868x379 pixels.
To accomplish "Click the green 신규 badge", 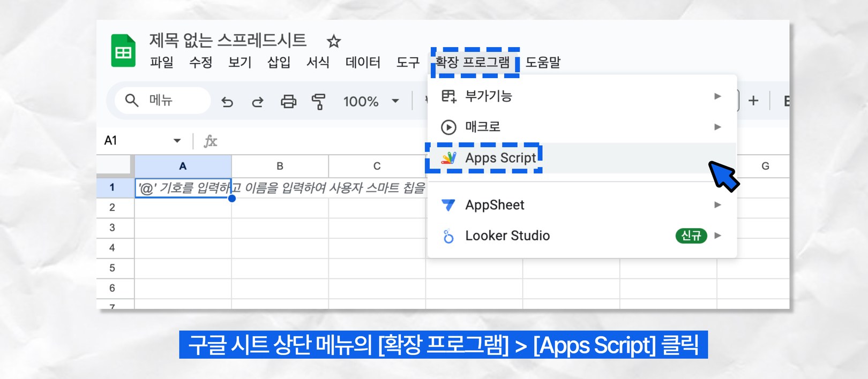I will pyautogui.click(x=691, y=236).
